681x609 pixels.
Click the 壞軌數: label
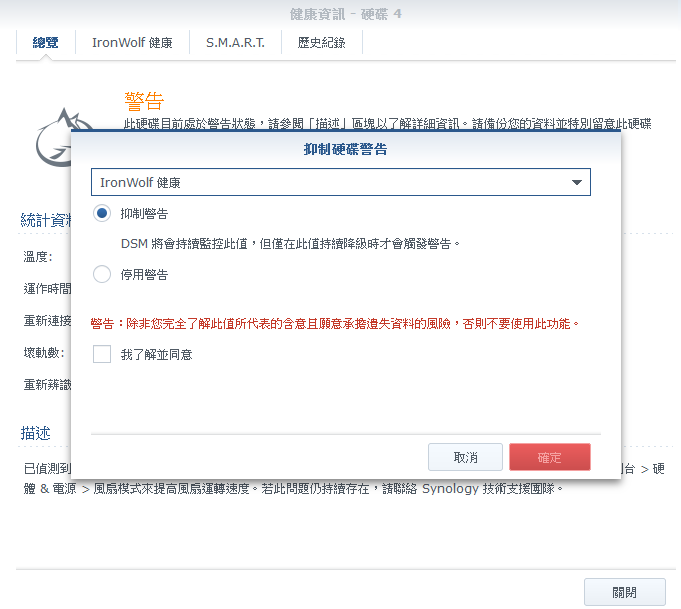coord(44,352)
